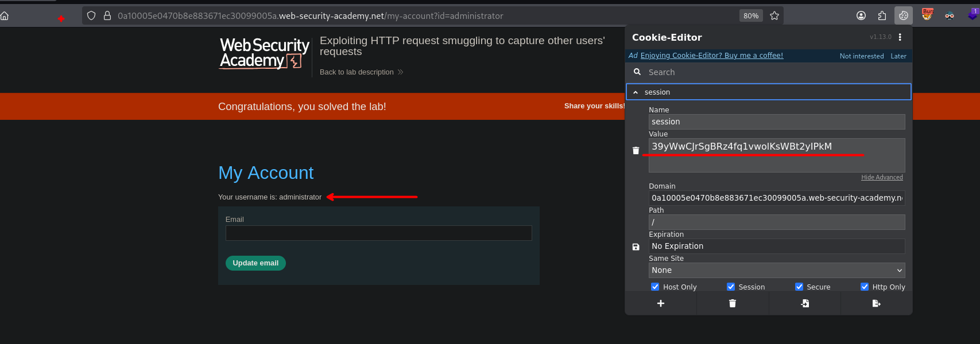Delete the session cookie beside the Value field
Screen dimensions: 980x344
coord(636,151)
